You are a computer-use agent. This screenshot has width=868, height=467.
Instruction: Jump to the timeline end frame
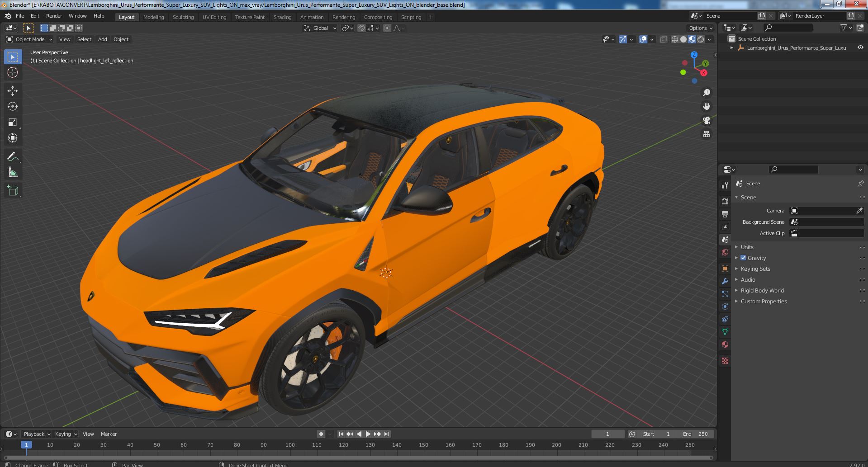[386, 434]
